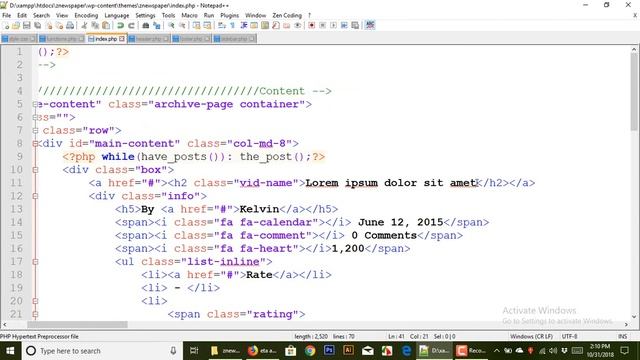
Task: Collapse the div class="info" fold, line 12
Action: click(36, 196)
